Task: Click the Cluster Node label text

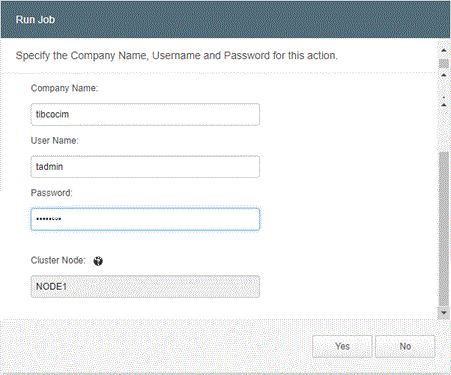Action: pos(58,260)
